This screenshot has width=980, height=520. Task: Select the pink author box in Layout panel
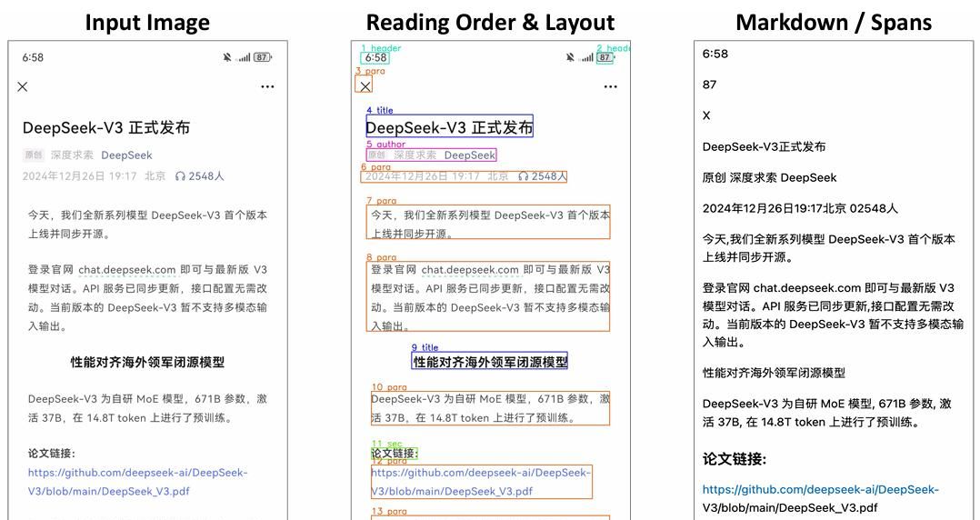coord(431,155)
